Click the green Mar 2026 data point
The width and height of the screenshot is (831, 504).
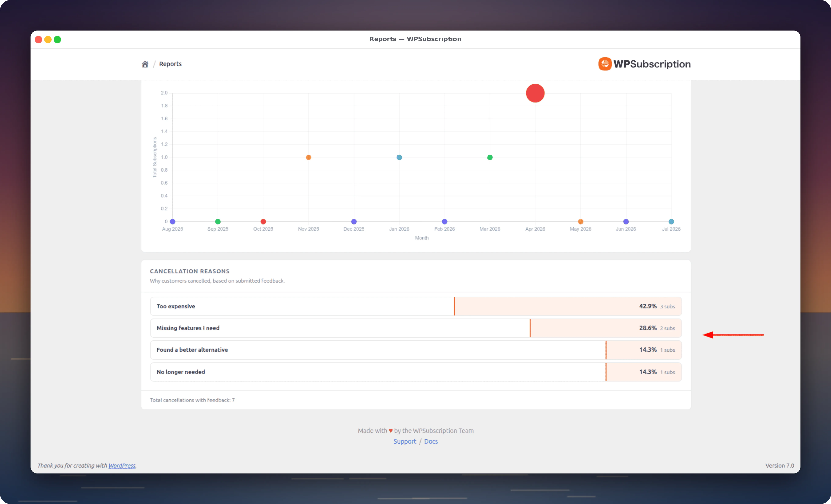(490, 158)
